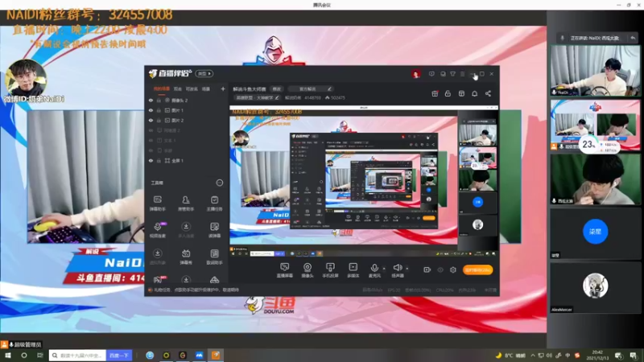Toggle the preview eye icon near settings

[440, 269]
